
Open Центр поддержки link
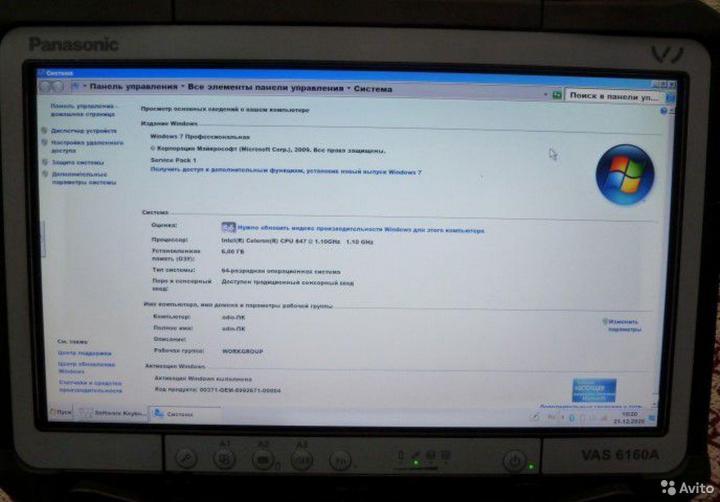(84, 353)
